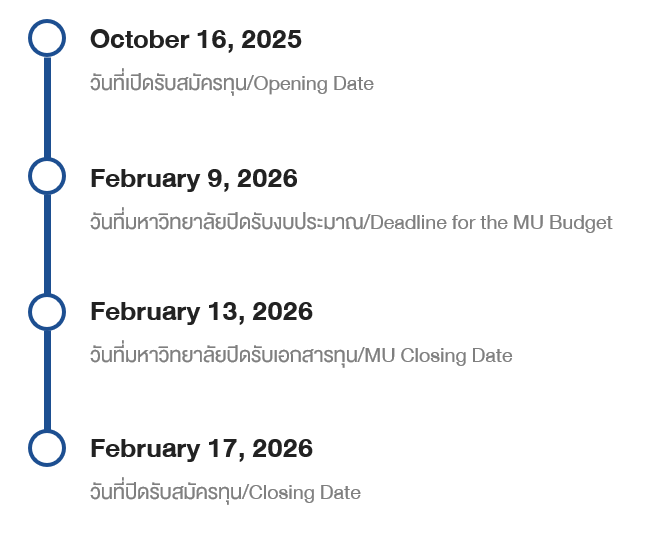Click the February 9, 2026 date heading
Image resolution: width=660 pixels, height=537 pixels.
click(194, 178)
